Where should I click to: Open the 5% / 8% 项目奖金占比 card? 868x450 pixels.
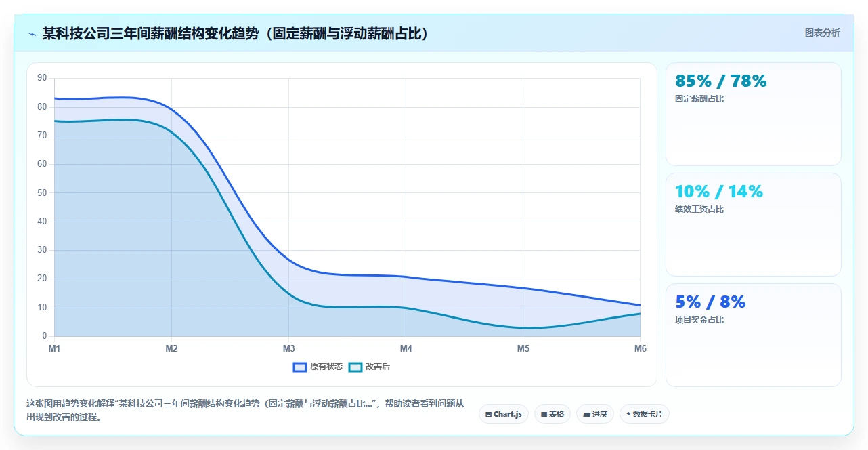(x=754, y=335)
